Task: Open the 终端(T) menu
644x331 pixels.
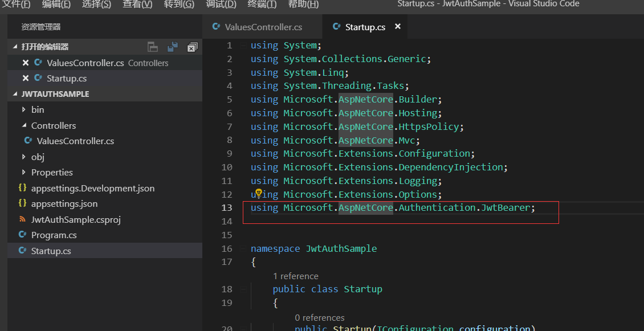Action: 262,4
